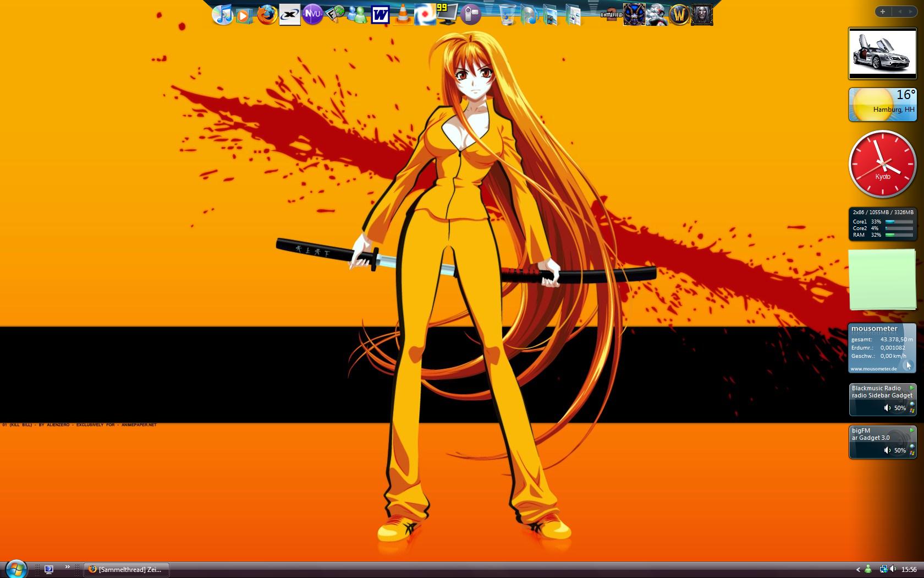Launch Windows Media Player from the dock
Image resolution: width=924 pixels, height=578 pixels.
click(x=244, y=15)
